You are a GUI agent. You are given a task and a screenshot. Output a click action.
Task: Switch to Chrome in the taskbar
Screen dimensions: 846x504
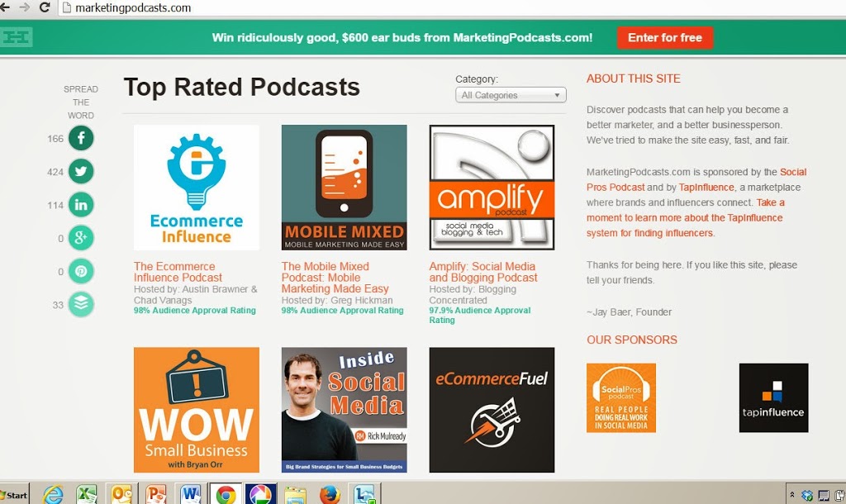click(x=226, y=494)
